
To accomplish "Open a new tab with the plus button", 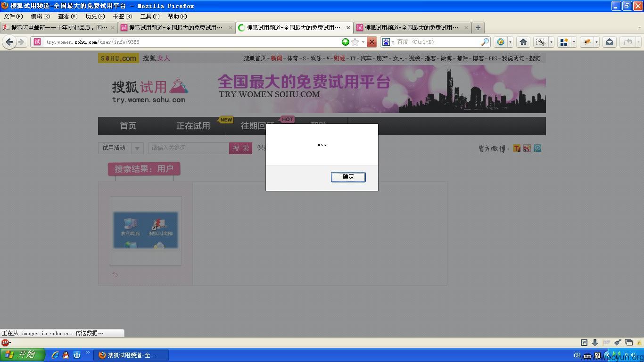I will coord(478,27).
